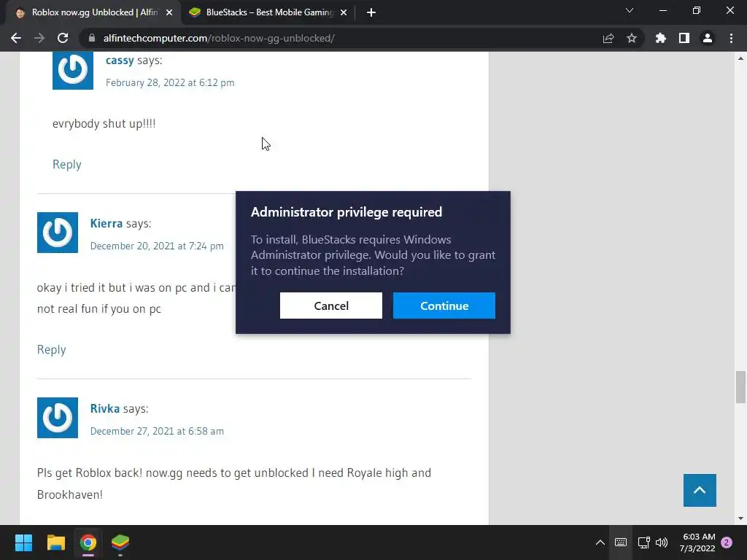Viewport: 747px width, 560px height.
Task: Open the February 28, 2022 comment date link
Action: click(170, 83)
